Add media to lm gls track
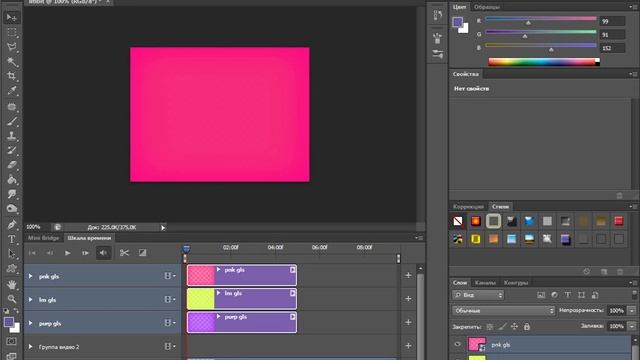Viewport: 640px width, 360px height. coord(408,299)
